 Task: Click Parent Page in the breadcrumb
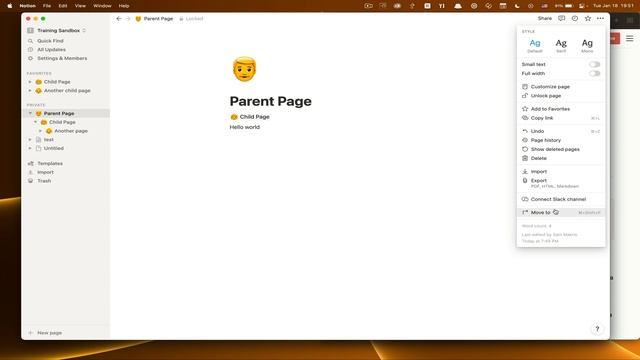click(154, 19)
